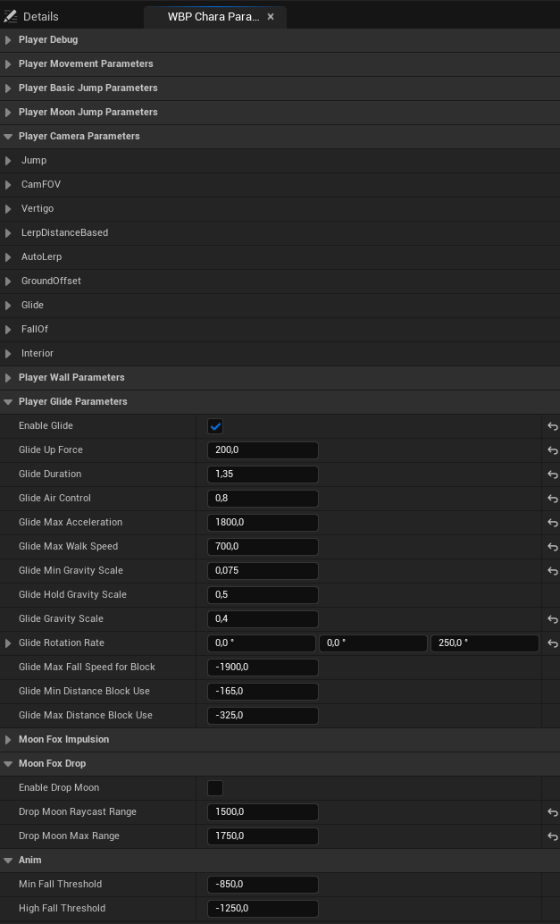Screen dimensions: 560x924
Task: Reset Drop Moon Max Range value
Action: click(552, 836)
